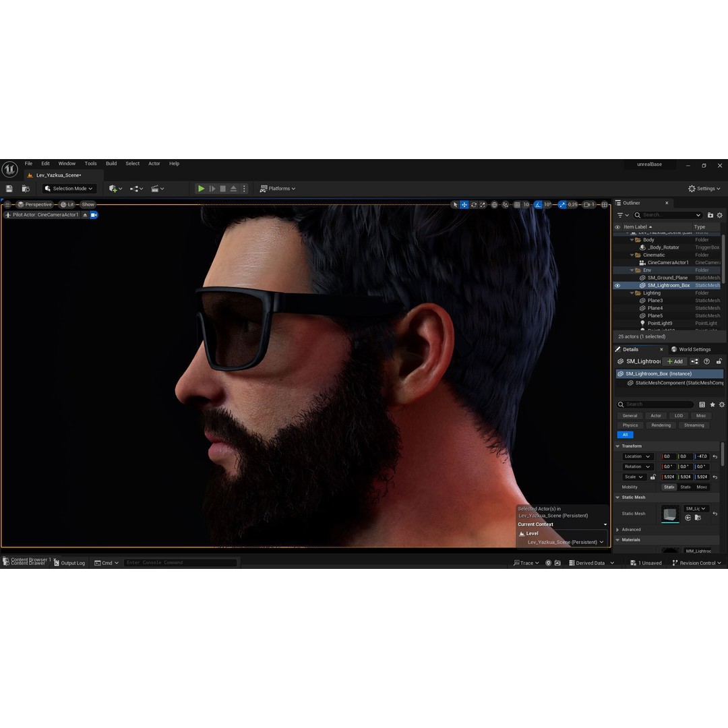Click Use Selected Asset arrow under Static Mesh
The width and height of the screenshot is (728, 728).
coord(688,518)
